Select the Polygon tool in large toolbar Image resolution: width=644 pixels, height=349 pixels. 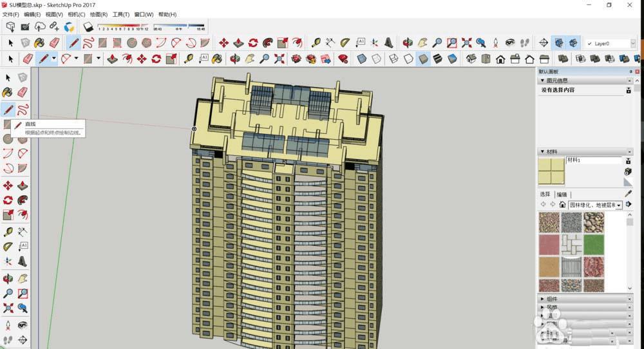pyautogui.click(x=147, y=42)
